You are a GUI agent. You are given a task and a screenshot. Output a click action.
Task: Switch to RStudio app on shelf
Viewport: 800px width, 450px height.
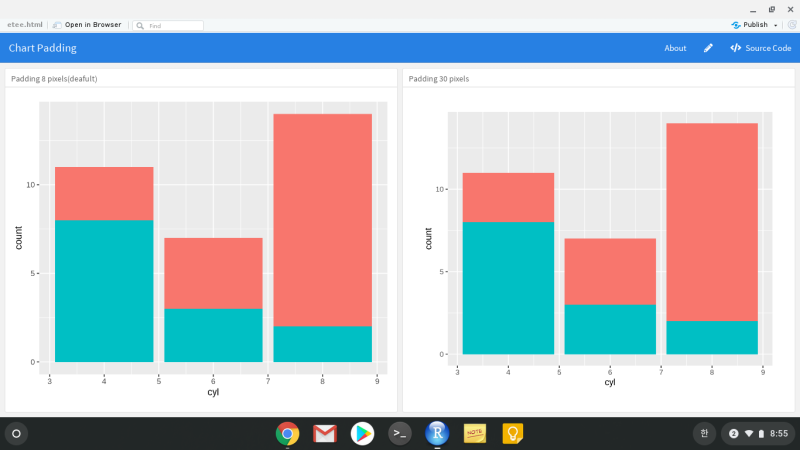(x=437, y=434)
